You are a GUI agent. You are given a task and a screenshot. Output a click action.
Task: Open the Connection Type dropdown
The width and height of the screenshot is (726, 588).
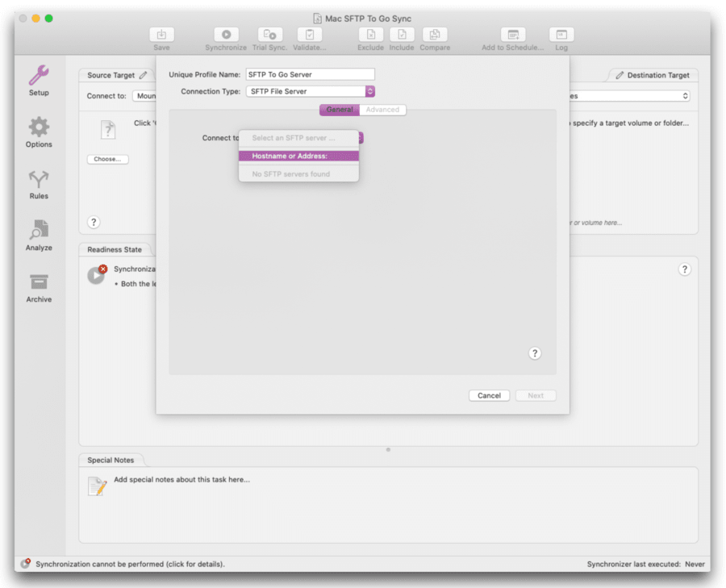tap(310, 91)
